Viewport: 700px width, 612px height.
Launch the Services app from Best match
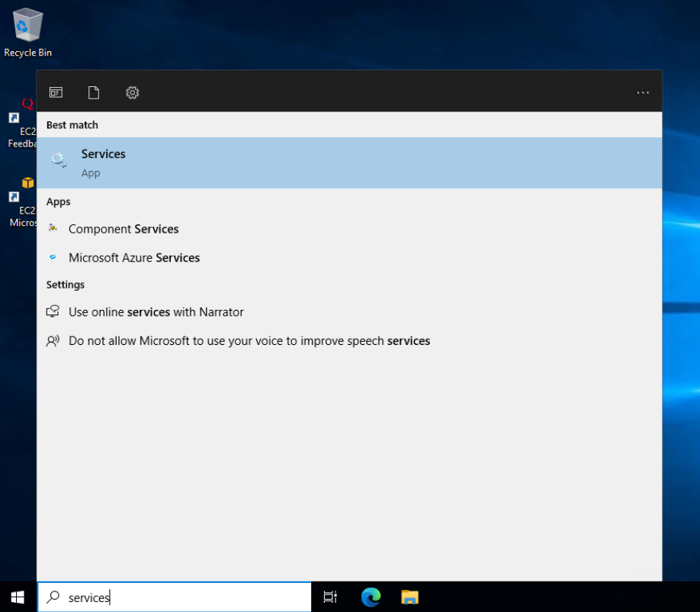coord(103,153)
